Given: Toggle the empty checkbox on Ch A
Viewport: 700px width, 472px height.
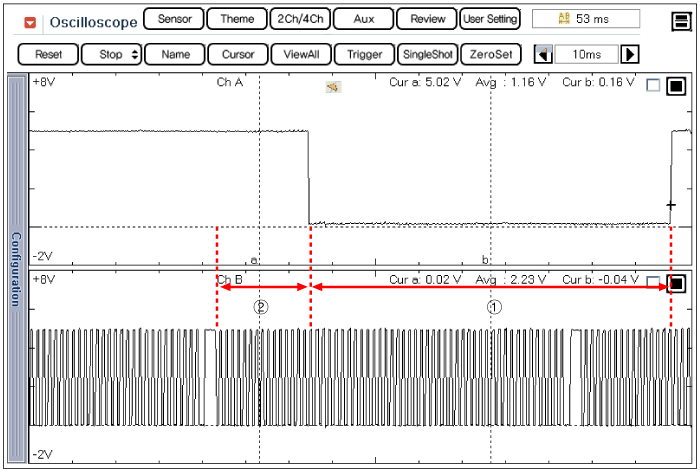Looking at the screenshot, I should click(x=653, y=85).
